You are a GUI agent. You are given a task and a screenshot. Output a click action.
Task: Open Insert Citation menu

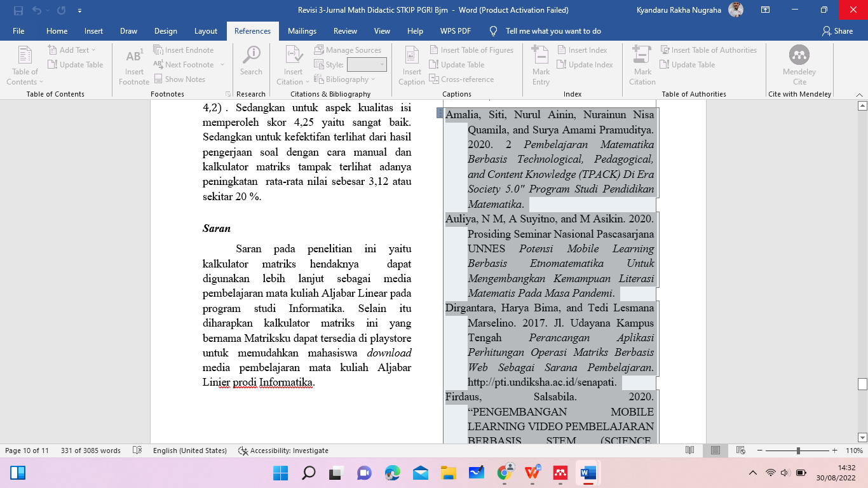click(293, 65)
